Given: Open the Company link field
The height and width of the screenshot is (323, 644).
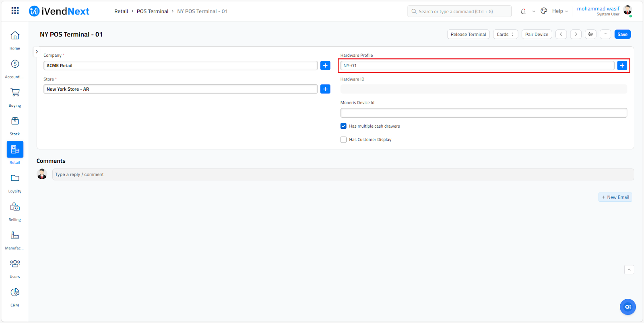Looking at the screenshot, I should (180, 66).
